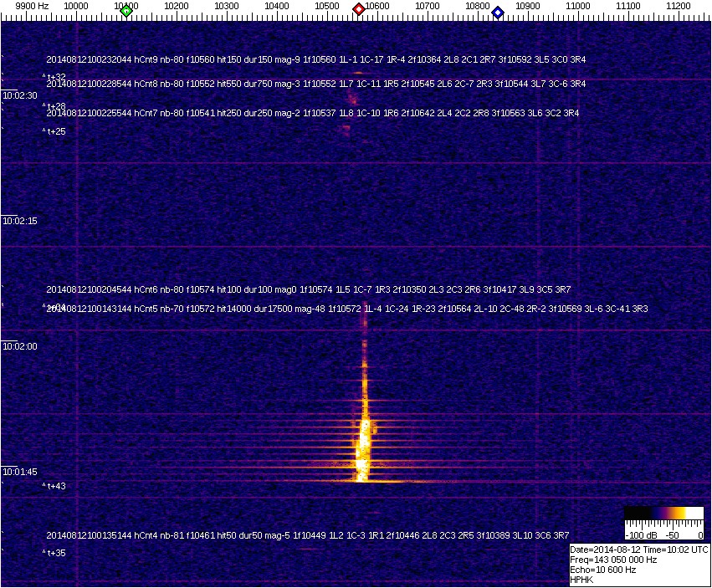The image size is (712, 588).
Task: Click the t+32 event marker
Action: pos(54,77)
